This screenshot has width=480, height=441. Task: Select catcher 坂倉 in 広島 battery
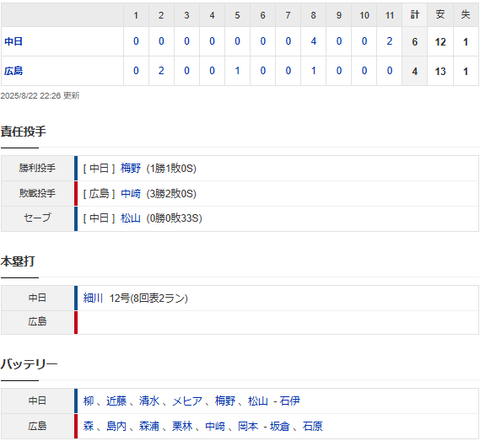tap(280, 426)
